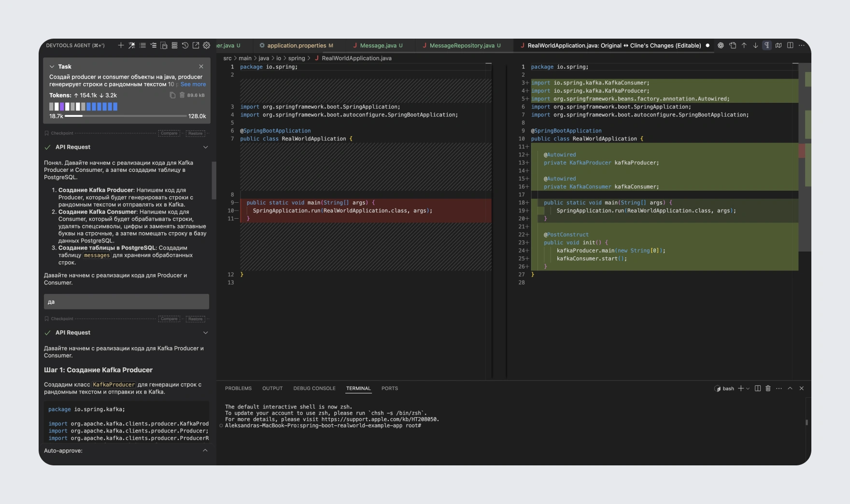Toggle the split editor layout icon
This screenshot has width=850, height=504.
(x=790, y=45)
